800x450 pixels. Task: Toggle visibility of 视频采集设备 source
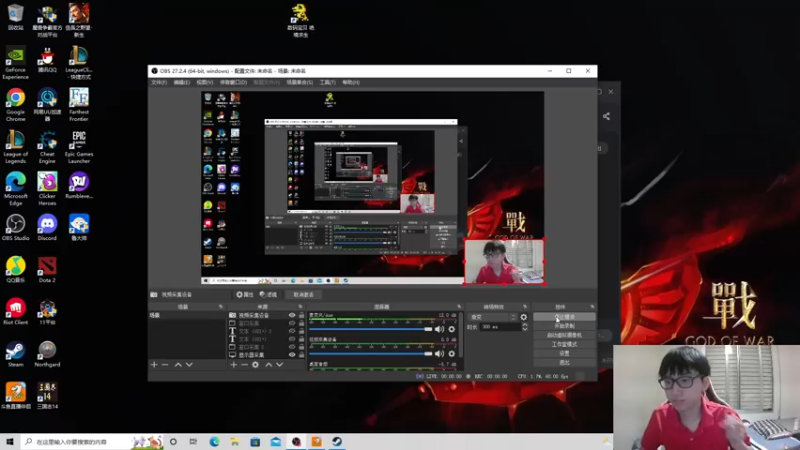[292, 315]
